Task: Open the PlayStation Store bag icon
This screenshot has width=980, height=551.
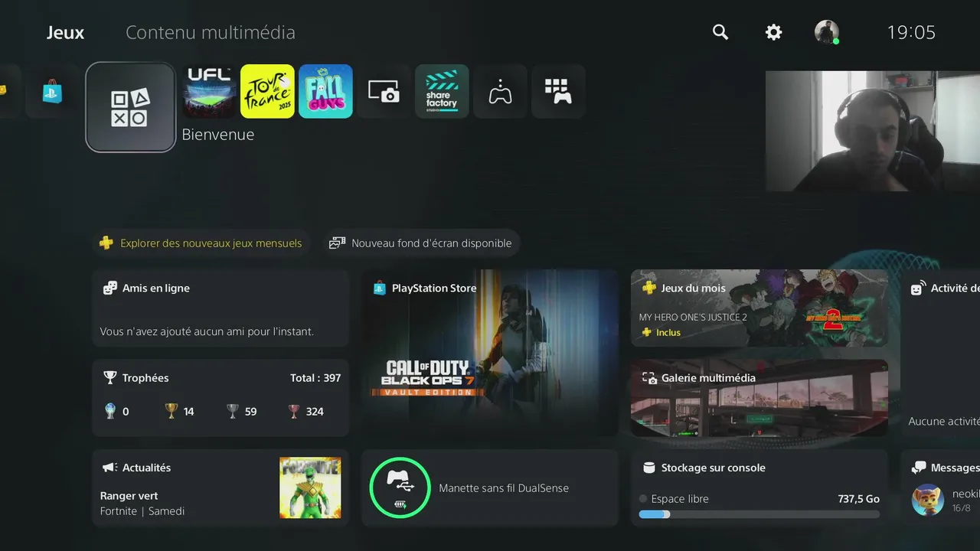Action: coord(52,92)
